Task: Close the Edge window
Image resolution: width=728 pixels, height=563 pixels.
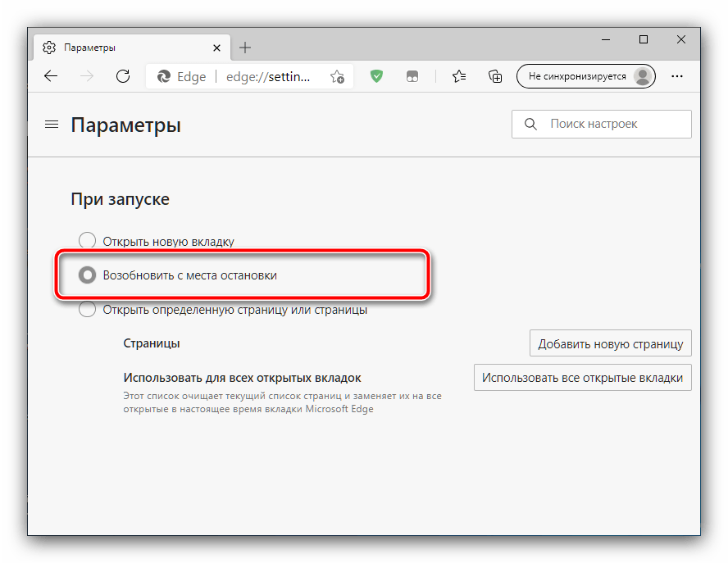Action: click(x=681, y=39)
